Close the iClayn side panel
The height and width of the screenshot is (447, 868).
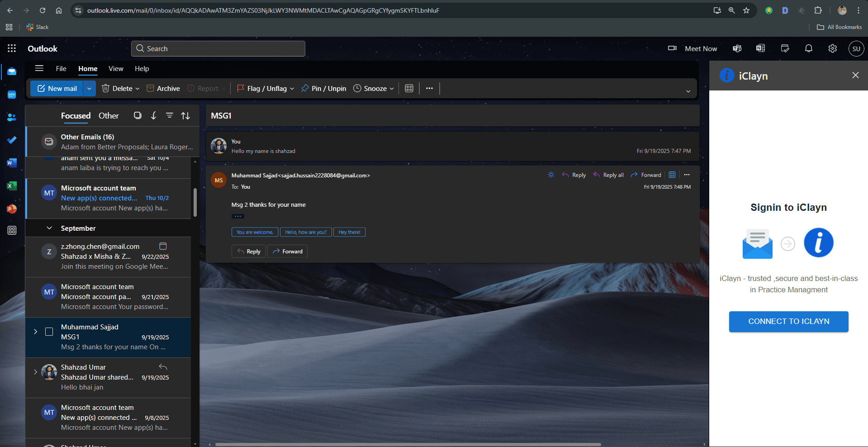(855, 75)
